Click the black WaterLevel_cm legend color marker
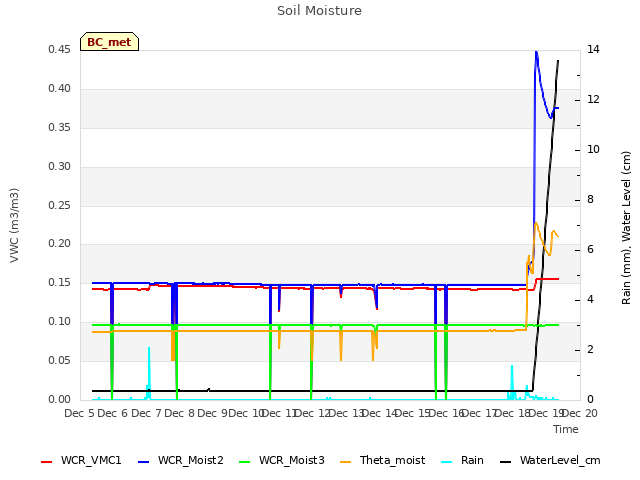 (506, 462)
